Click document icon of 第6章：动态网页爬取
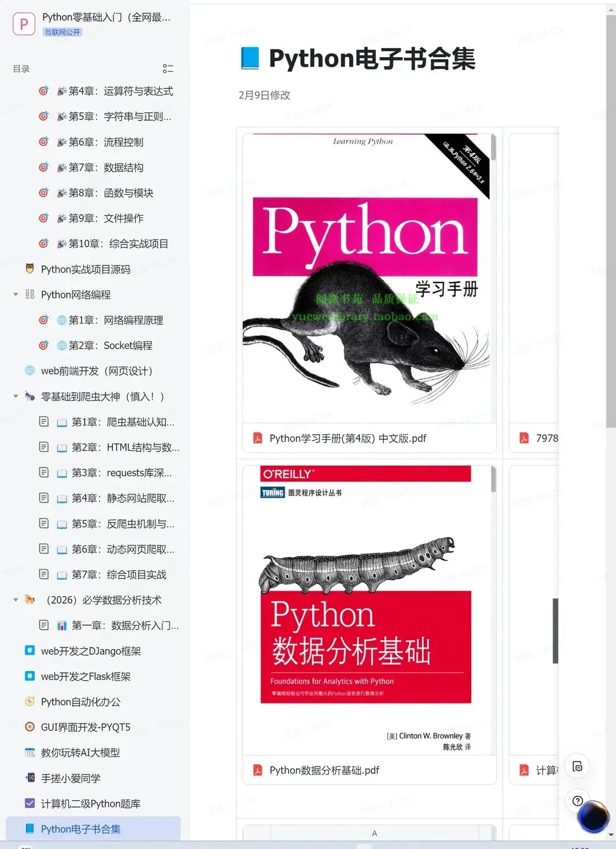Image resolution: width=616 pixels, height=849 pixels. click(44, 548)
